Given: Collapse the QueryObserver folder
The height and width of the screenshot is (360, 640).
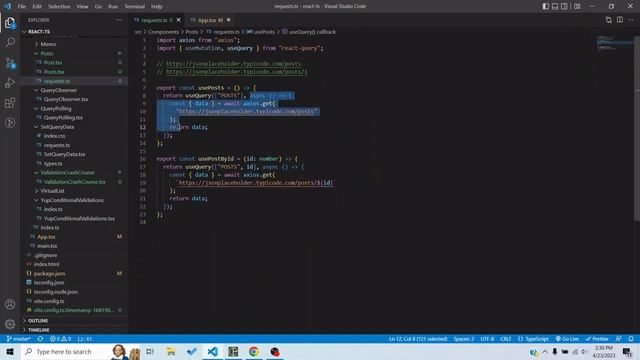Looking at the screenshot, I should coord(58,90).
